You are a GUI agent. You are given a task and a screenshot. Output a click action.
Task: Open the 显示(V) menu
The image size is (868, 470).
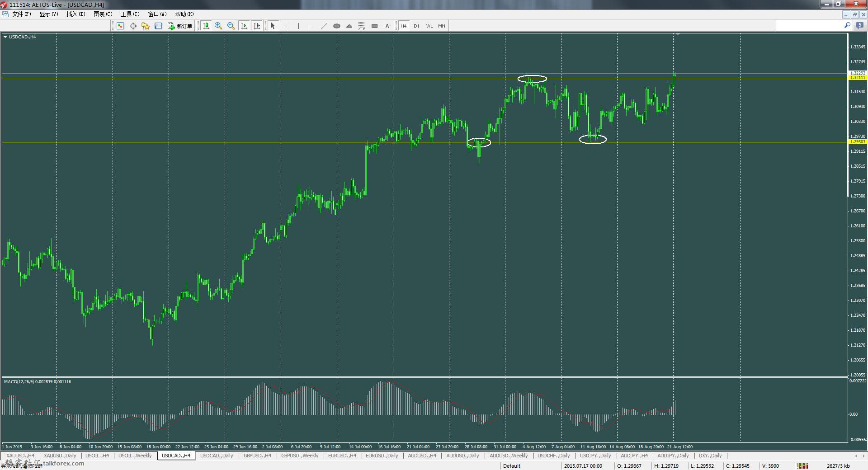coord(49,14)
